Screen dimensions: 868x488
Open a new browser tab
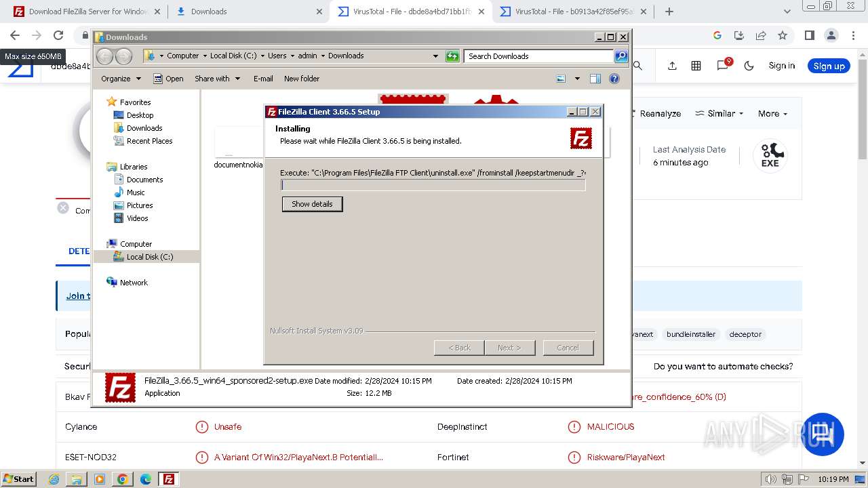tap(669, 12)
